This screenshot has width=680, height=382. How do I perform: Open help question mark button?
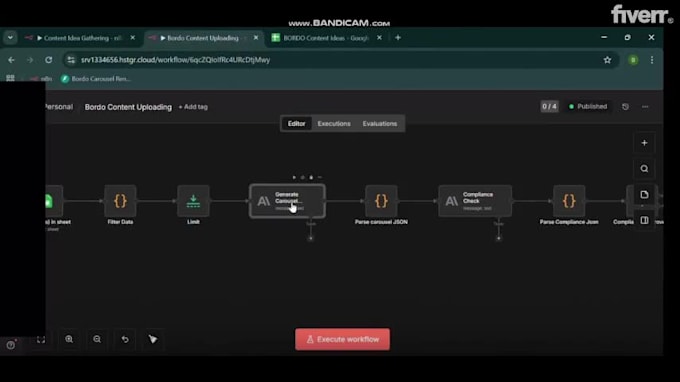pyautogui.click(x=11, y=345)
